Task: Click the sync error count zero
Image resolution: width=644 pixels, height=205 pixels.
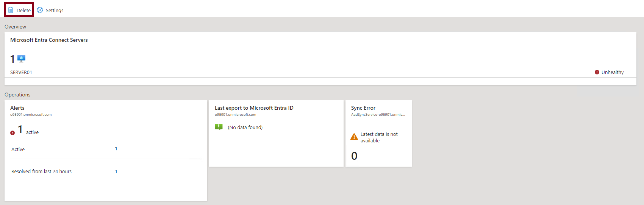Action: [x=354, y=156]
